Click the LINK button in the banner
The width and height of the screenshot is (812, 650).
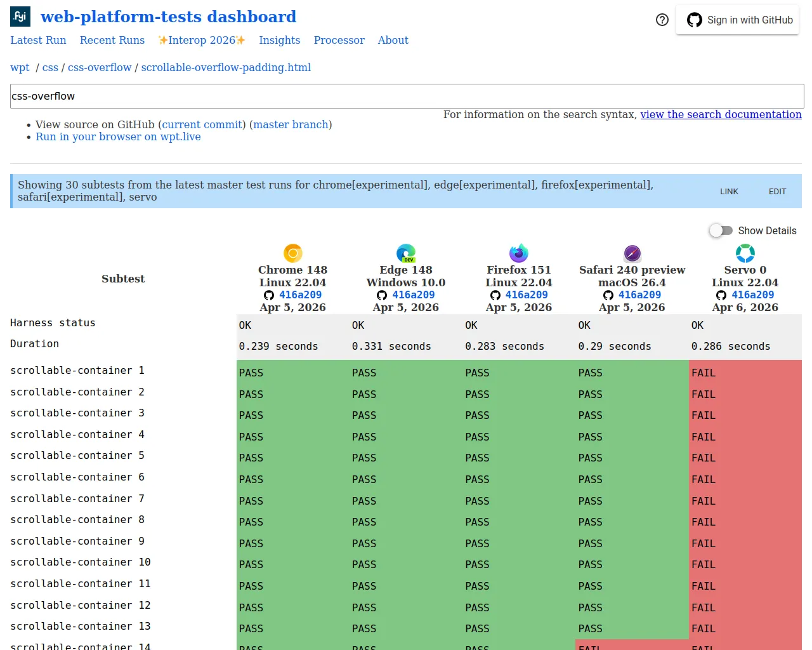coord(729,191)
